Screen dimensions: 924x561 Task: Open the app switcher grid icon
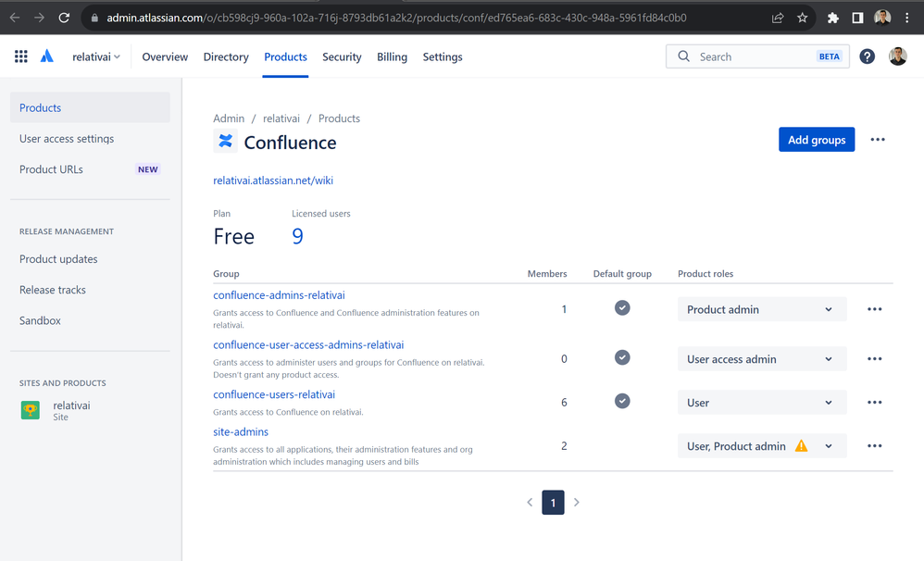coord(21,56)
